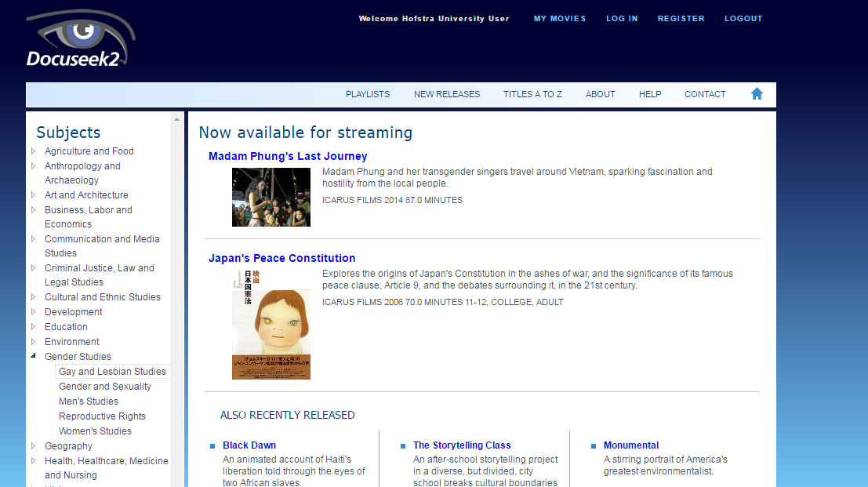Expand the Environment subject arrow
Screen dimensions: 868x487
33,341
